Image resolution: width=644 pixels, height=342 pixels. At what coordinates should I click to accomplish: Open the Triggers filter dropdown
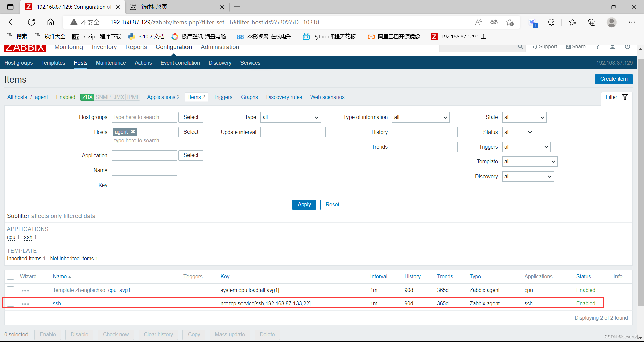pos(526,147)
